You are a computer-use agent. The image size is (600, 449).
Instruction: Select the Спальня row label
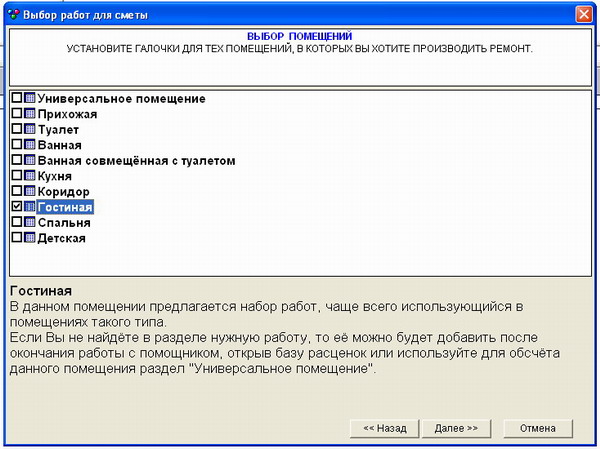(x=64, y=223)
